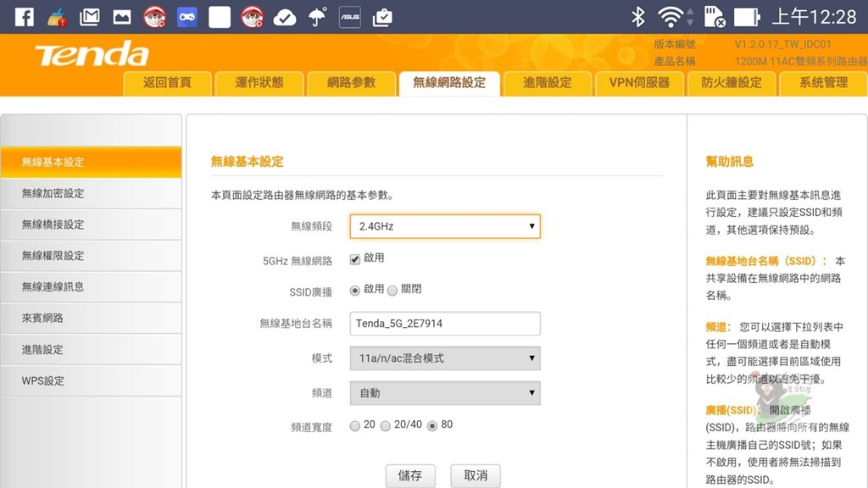
Task: Check the clock showing 上午12:28
Action: coord(814,17)
